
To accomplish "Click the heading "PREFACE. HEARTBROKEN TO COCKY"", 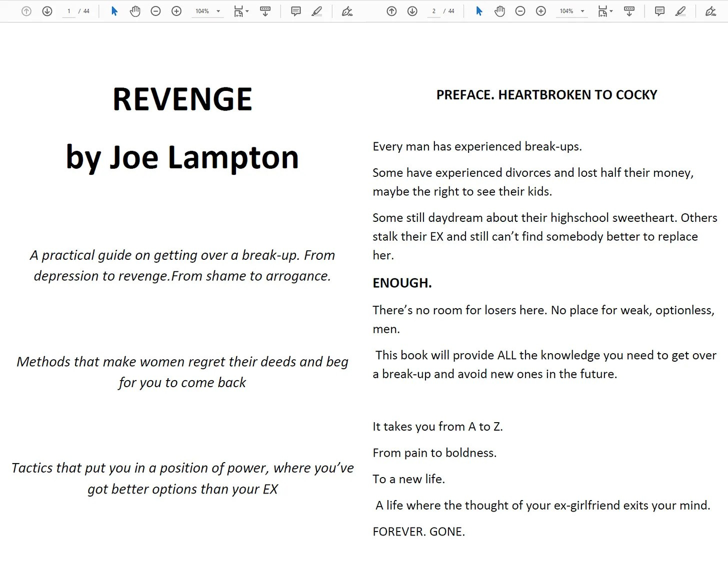I will point(546,95).
